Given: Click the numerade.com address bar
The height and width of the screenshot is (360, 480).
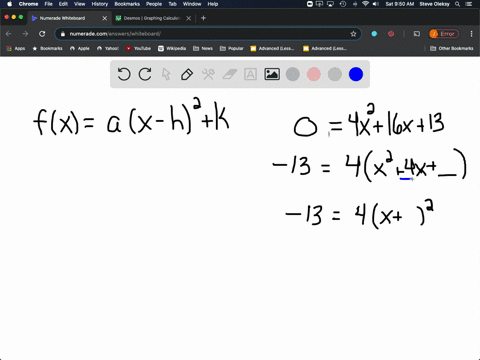Looking at the screenshot, I should [x=208, y=34].
